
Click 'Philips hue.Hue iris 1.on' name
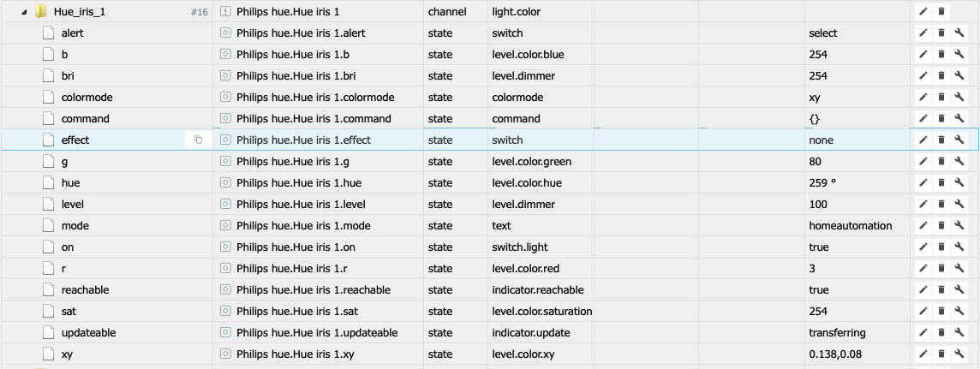pyautogui.click(x=296, y=247)
